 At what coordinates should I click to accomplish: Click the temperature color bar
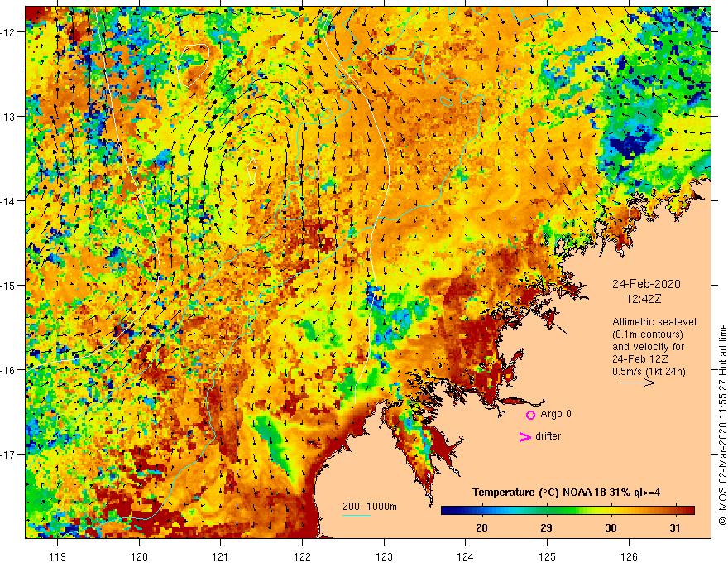pyautogui.click(x=568, y=511)
